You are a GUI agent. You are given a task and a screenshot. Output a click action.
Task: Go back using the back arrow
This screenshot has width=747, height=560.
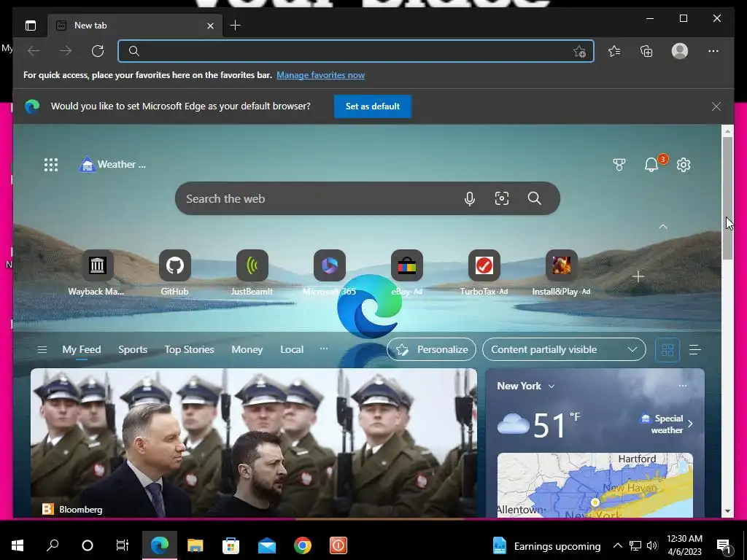click(x=34, y=51)
